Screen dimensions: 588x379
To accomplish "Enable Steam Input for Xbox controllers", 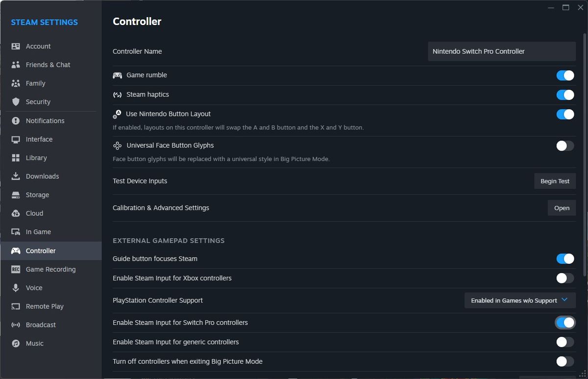I will [564, 278].
